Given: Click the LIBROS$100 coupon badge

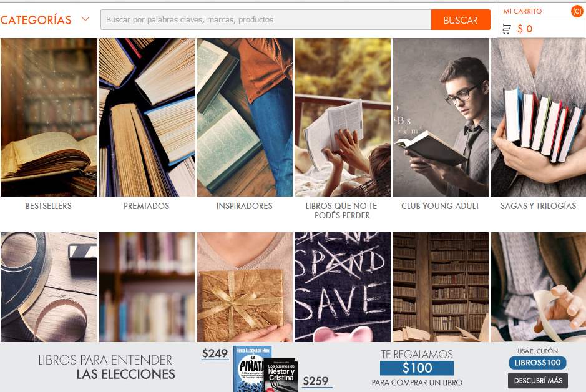Looking at the screenshot, I should point(537,363).
